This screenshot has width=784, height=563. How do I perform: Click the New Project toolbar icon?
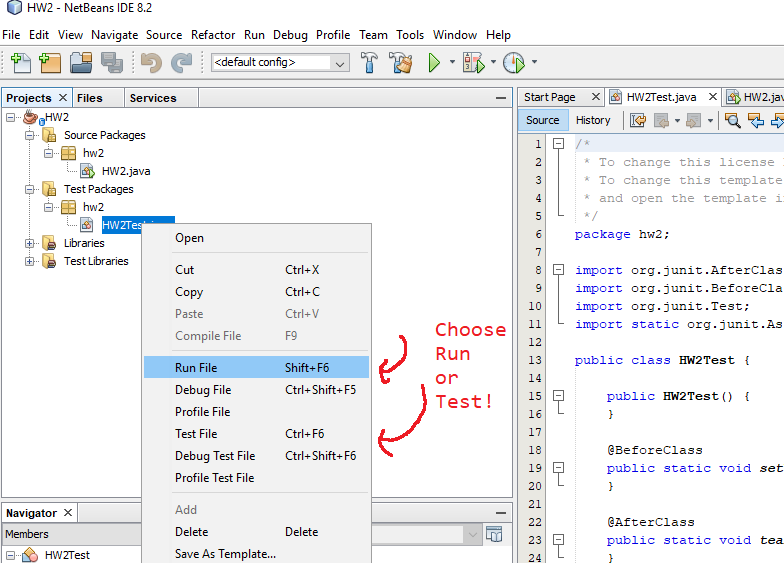click(x=50, y=62)
